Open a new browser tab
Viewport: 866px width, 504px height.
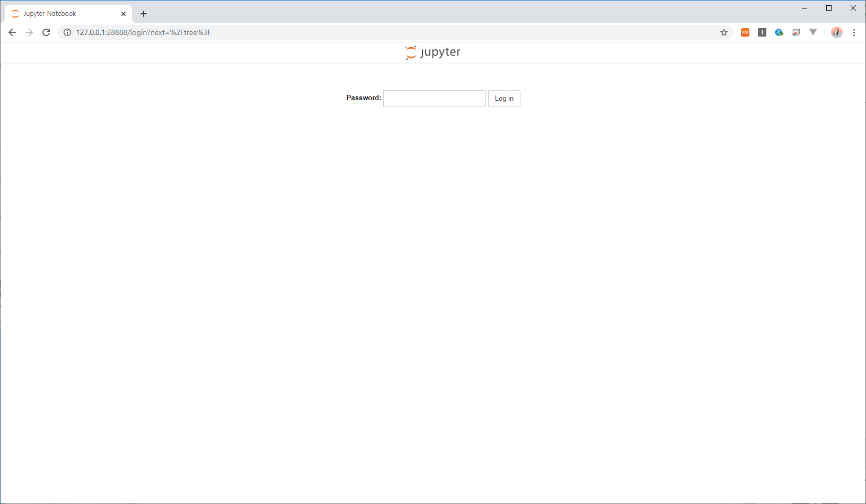[x=144, y=14]
